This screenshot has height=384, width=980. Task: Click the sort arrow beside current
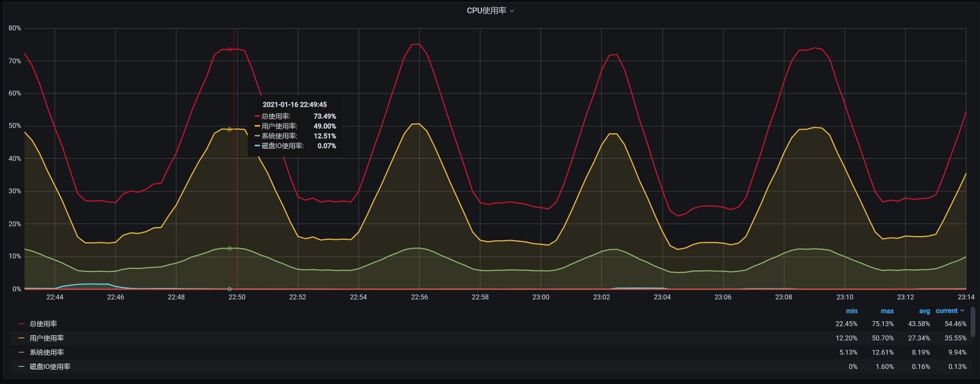(962, 311)
